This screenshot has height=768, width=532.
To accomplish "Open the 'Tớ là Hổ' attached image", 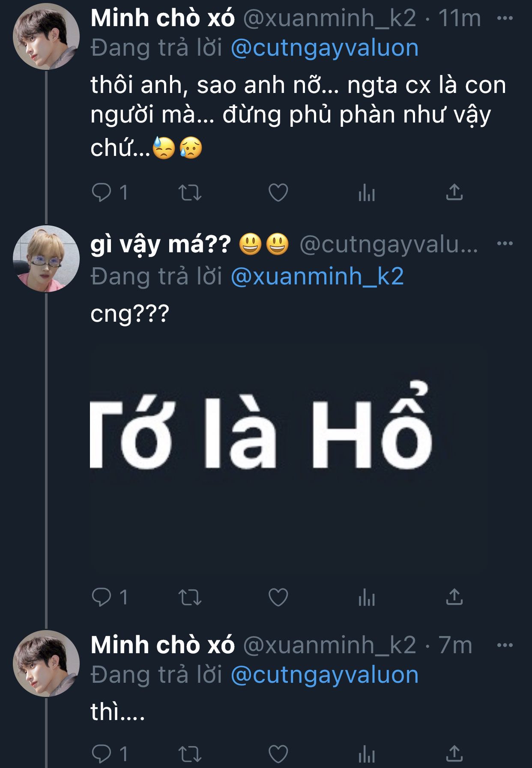I will pos(289,458).
